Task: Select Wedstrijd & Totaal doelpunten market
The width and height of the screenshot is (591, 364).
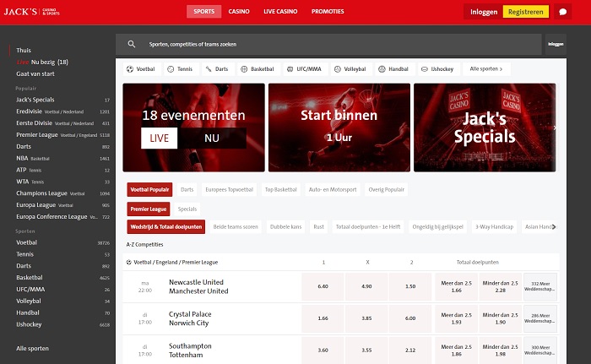Action: [166, 226]
